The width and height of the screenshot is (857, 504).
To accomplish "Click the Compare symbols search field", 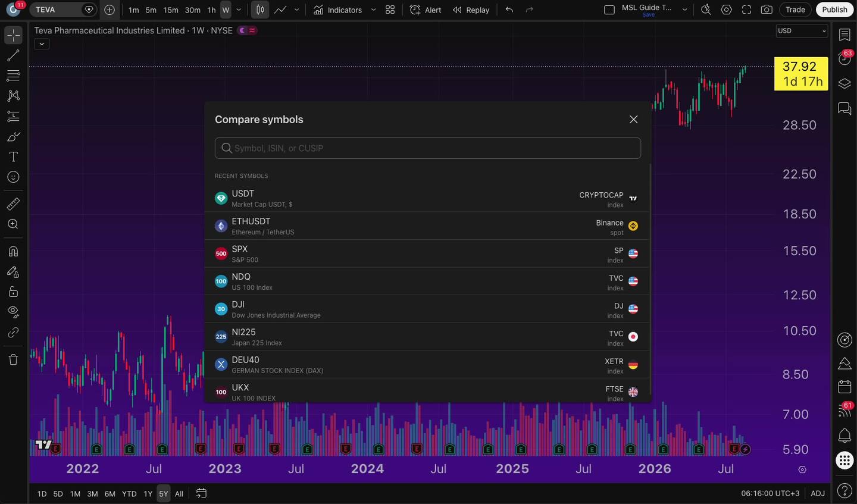I will [x=428, y=148].
